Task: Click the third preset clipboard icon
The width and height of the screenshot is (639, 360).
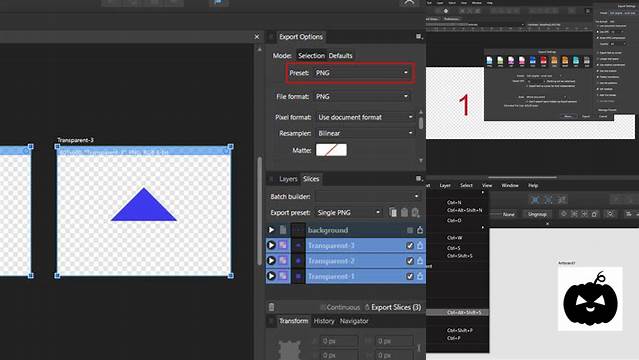Action: pyautogui.click(x=416, y=212)
